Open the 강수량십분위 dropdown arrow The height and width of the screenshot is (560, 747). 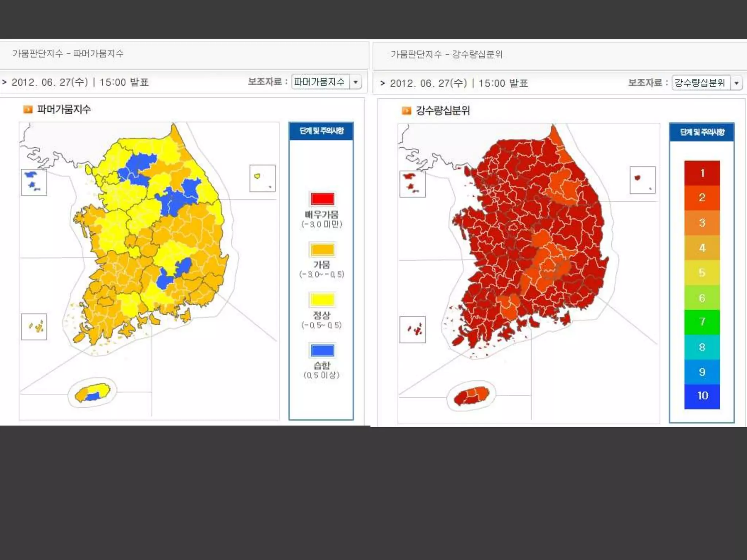click(x=736, y=83)
